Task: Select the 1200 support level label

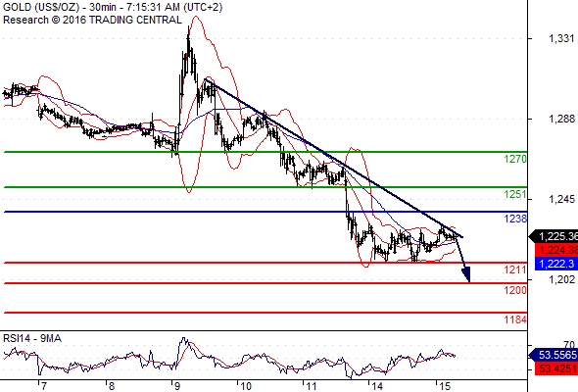Action: tap(515, 291)
